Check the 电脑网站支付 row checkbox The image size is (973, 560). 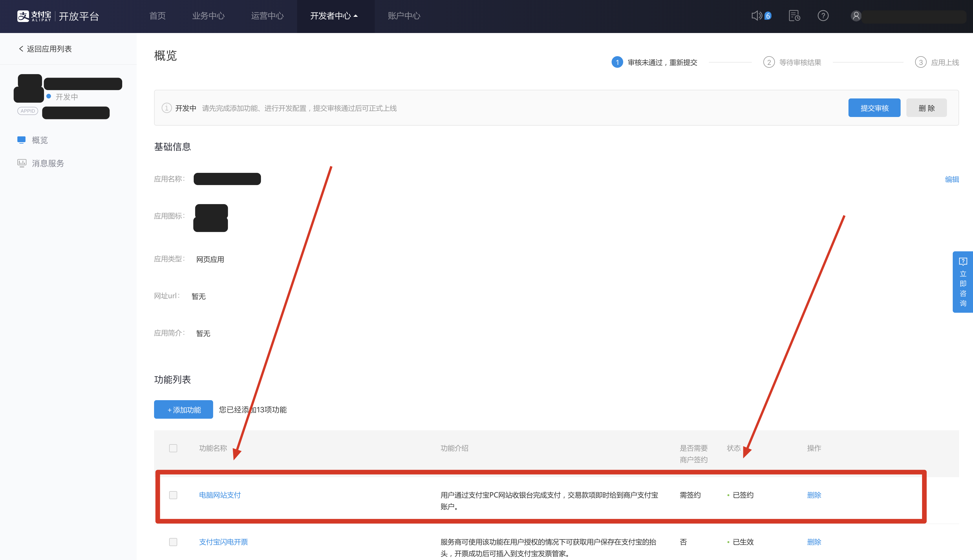click(x=173, y=495)
